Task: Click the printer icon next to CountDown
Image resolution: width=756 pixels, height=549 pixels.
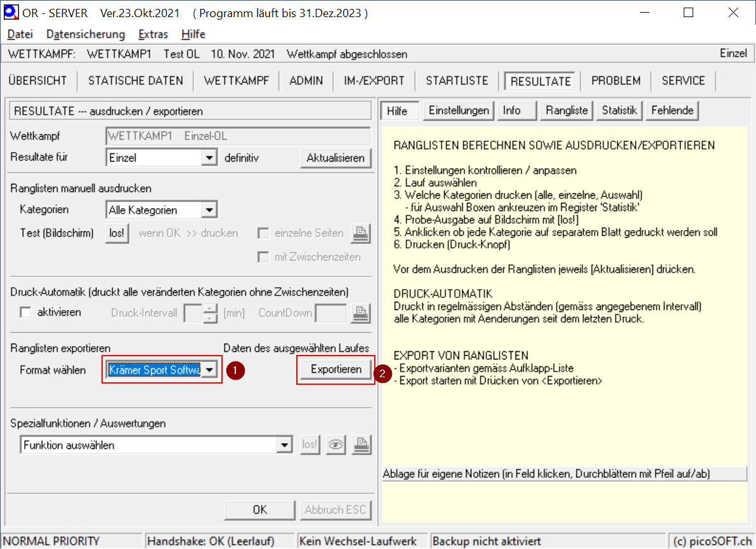Action: coord(361,313)
